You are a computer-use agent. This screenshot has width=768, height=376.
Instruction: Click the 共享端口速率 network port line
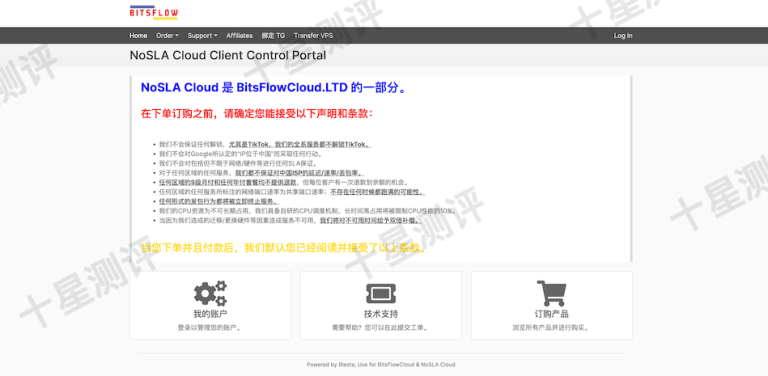[x=292, y=192]
